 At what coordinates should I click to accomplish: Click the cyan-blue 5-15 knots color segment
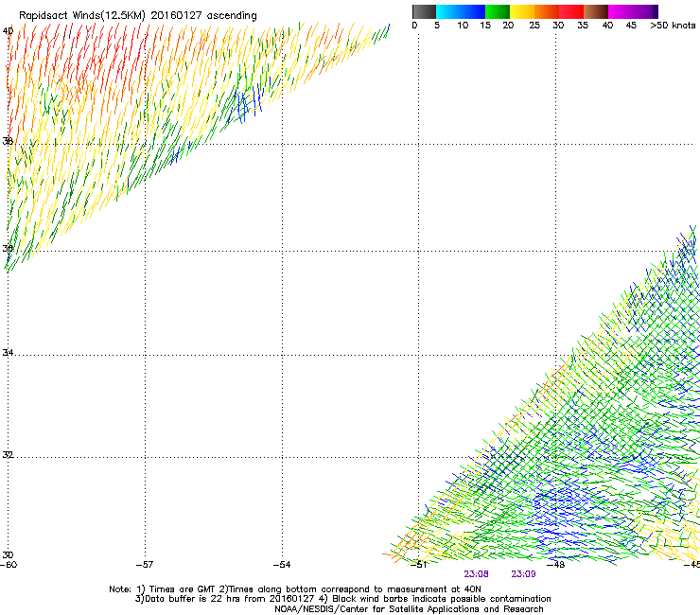click(x=461, y=11)
